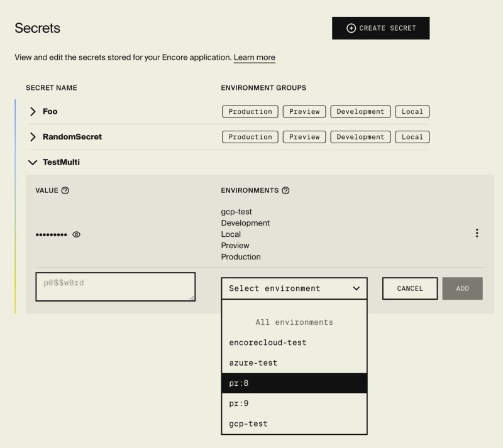This screenshot has width=503, height=448.
Task: Select the All environments option
Action: coord(296,322)
